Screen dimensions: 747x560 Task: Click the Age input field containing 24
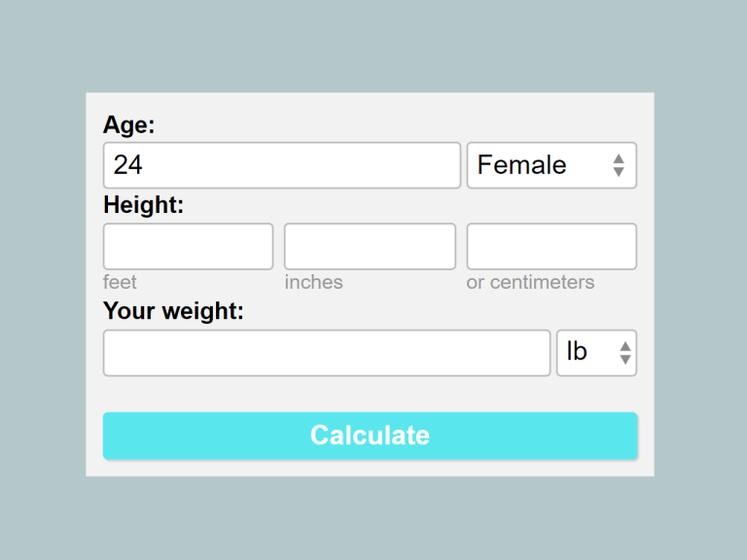coord(281,165)
